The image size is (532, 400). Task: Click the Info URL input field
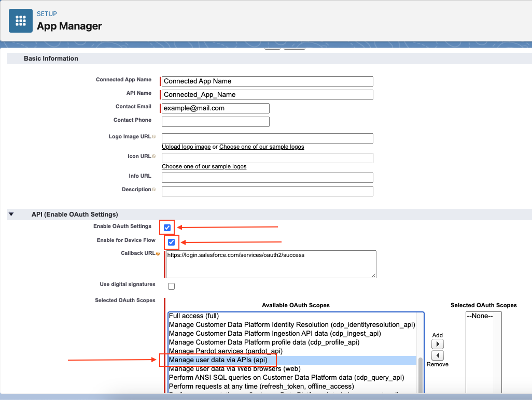click(268, 178)
